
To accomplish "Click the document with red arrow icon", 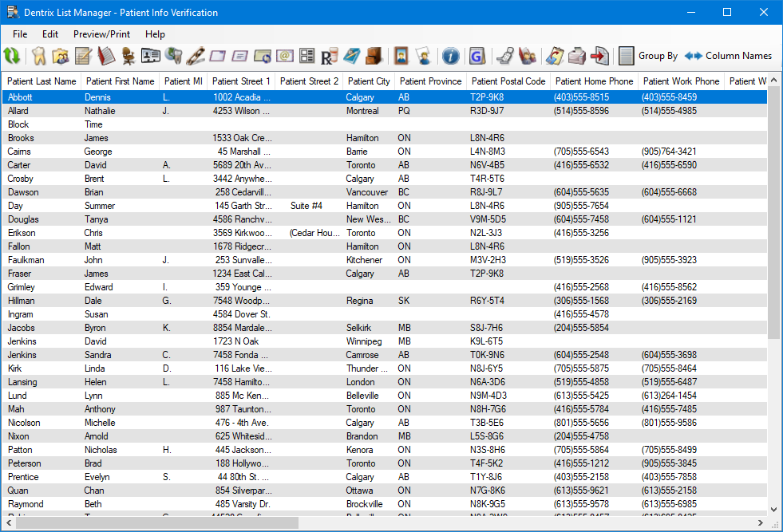I will [599, 55].
